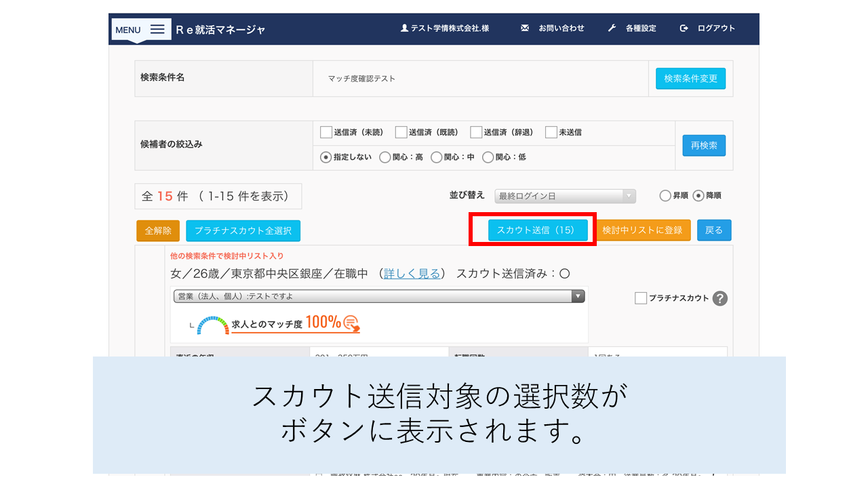Viewport: 868px width, 488px height.
Task: Open the 詳しく見る candidate link
Action: 412,274
